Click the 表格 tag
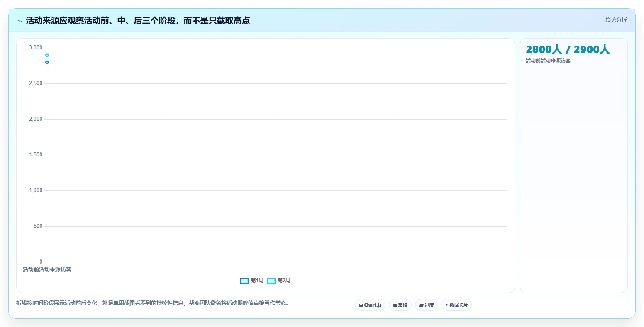The width and height of the screenshot is (644, 327). (400, 305)
